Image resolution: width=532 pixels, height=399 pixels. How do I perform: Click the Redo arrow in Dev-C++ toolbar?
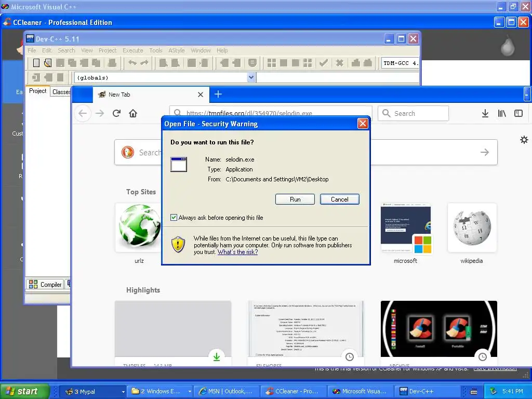[144, 63]
